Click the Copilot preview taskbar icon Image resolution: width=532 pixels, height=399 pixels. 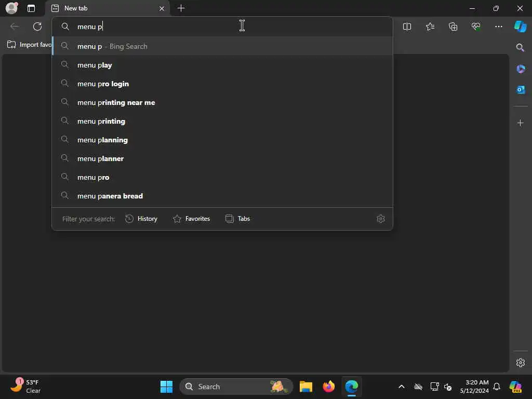pyautogui.click(x=515, y=387)
